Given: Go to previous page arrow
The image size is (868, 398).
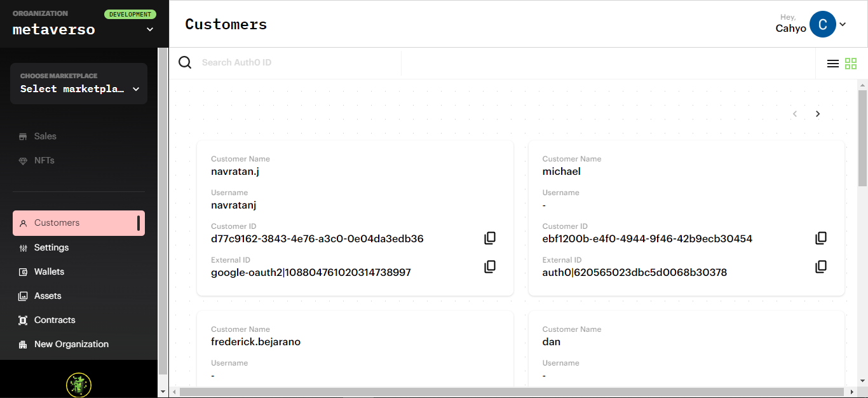Looking at the screenshot, I should coord(794,114).
